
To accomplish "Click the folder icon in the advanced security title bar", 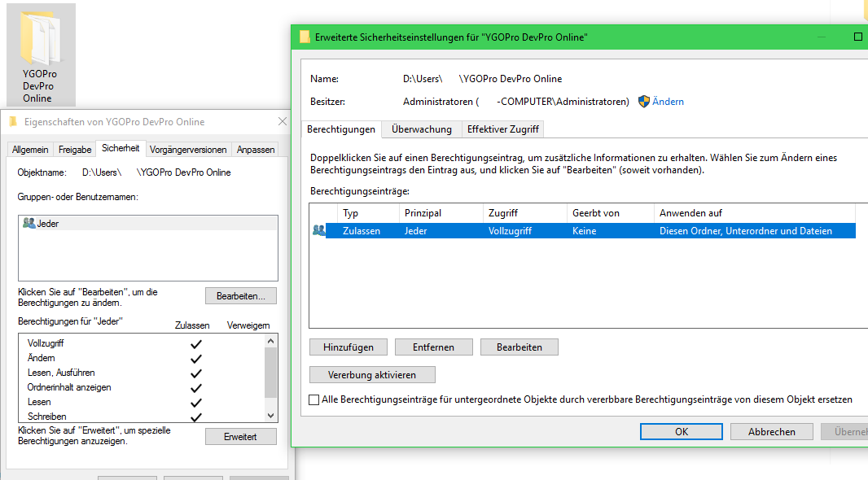I will (305, 37).
